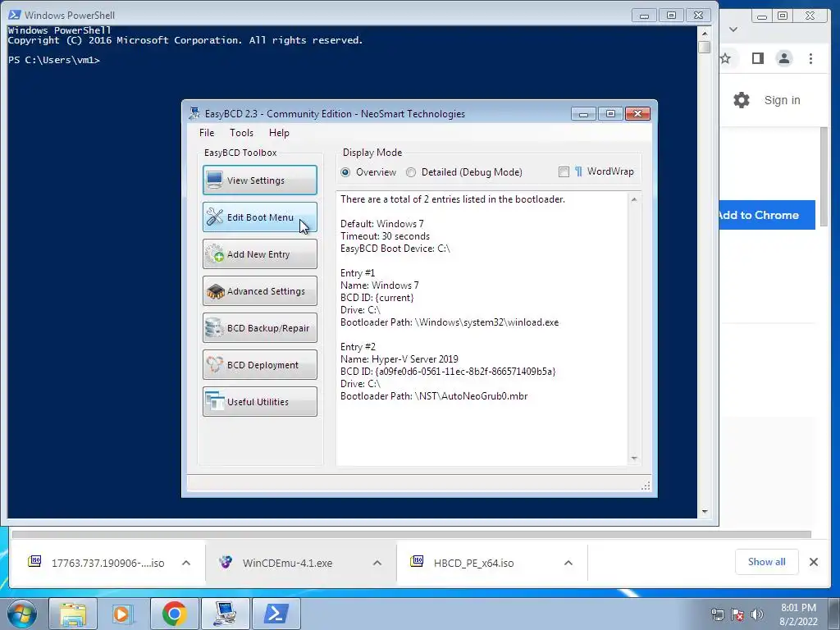
Task: Switch to PowerShell taskbar icon
Action: coord(276,614)
